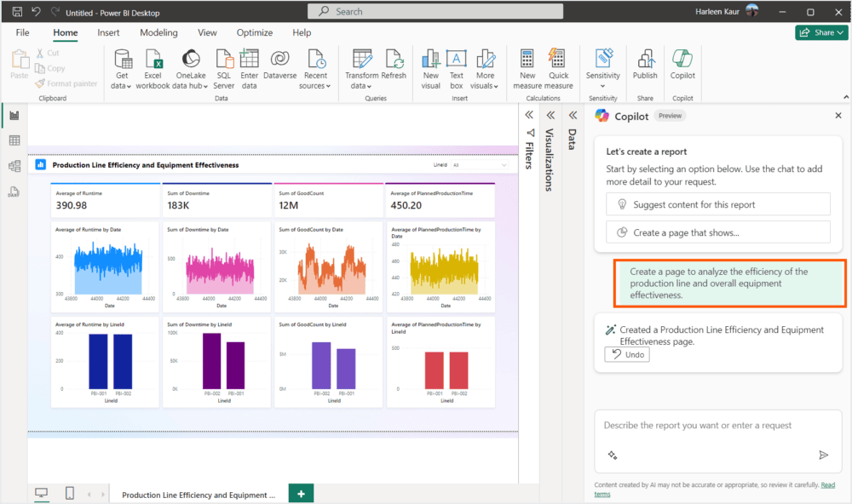Open the Harleen Kaur account menu
Image resolution: width=852 pixels, height=504 pixels.
[727, 11]
